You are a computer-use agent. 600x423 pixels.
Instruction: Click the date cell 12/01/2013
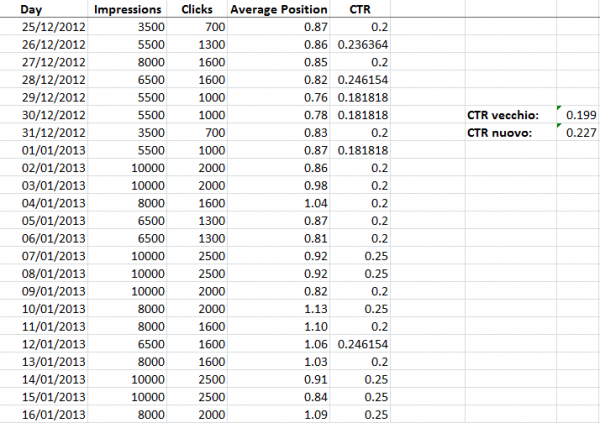44,344
